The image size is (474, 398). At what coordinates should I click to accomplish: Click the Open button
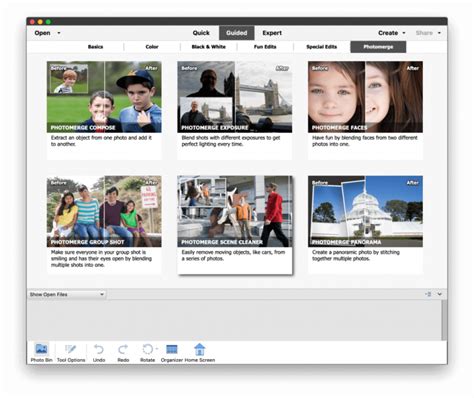[42, 33]
